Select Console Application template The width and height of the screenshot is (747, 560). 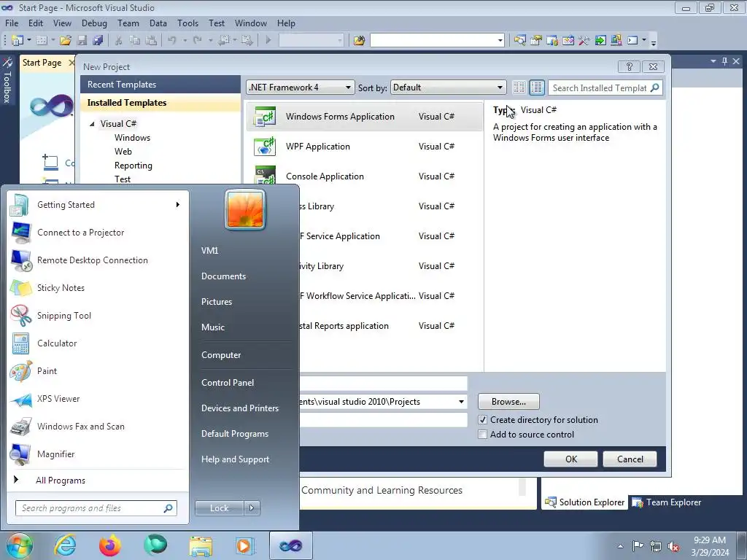click(x=365, y=176)
